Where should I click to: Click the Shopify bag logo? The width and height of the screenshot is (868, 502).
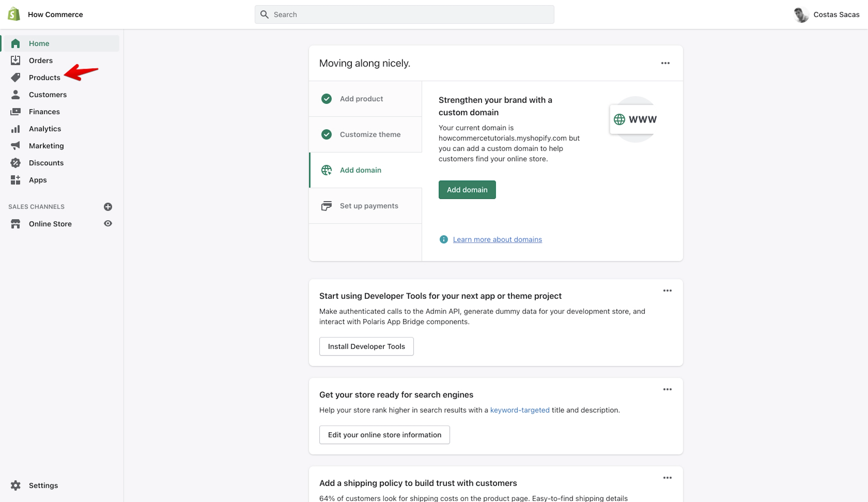(x=14, y=14)
